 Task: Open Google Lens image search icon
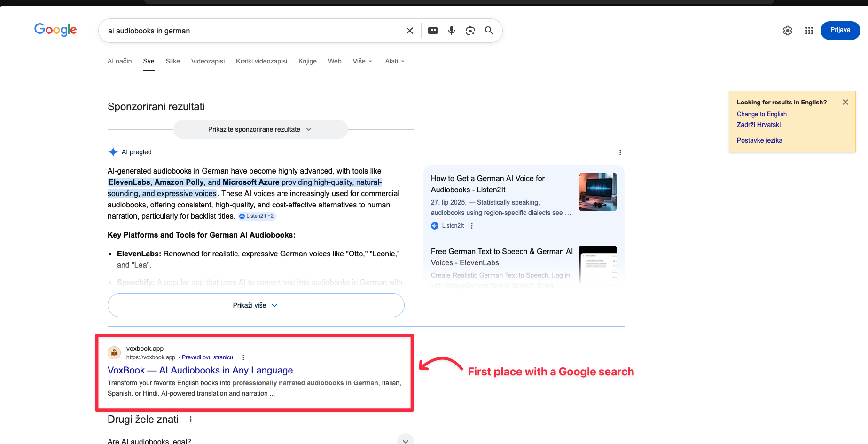[470, 31]
